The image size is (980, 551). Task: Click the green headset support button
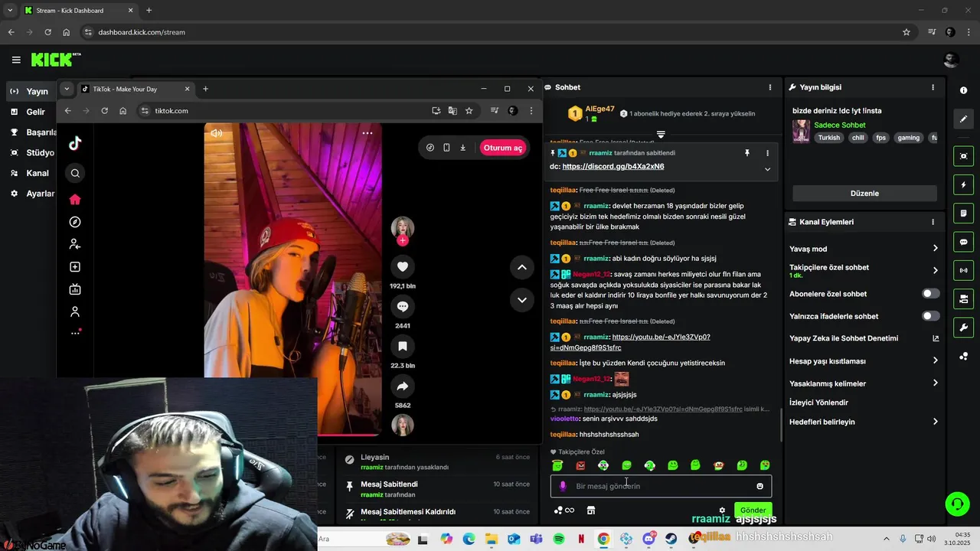click(957, 504)
